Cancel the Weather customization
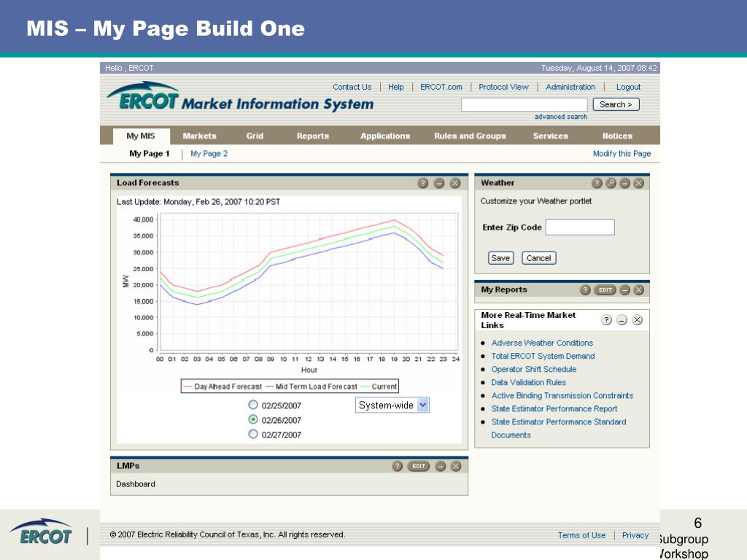Screen dimensions: 747x560 539,258
